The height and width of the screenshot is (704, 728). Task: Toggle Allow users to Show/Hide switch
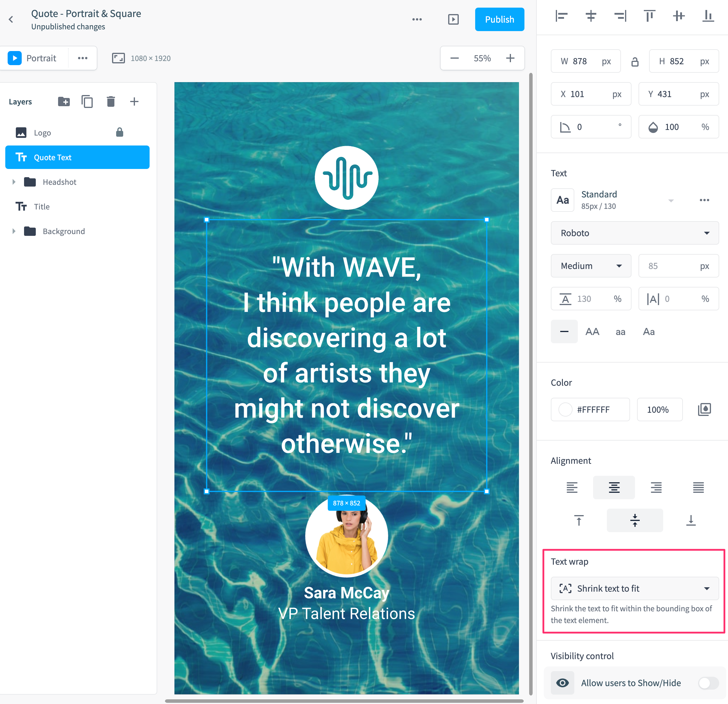coord(708,683)
